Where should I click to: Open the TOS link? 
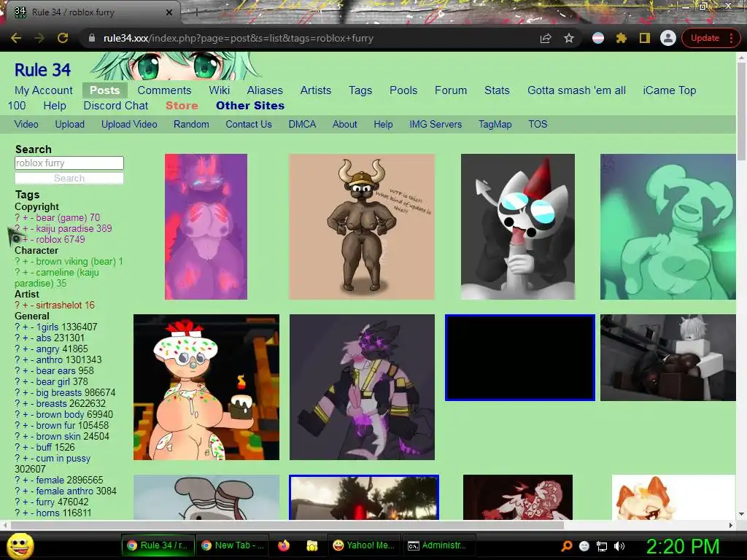pyautogui.click(x=538, y=124)
